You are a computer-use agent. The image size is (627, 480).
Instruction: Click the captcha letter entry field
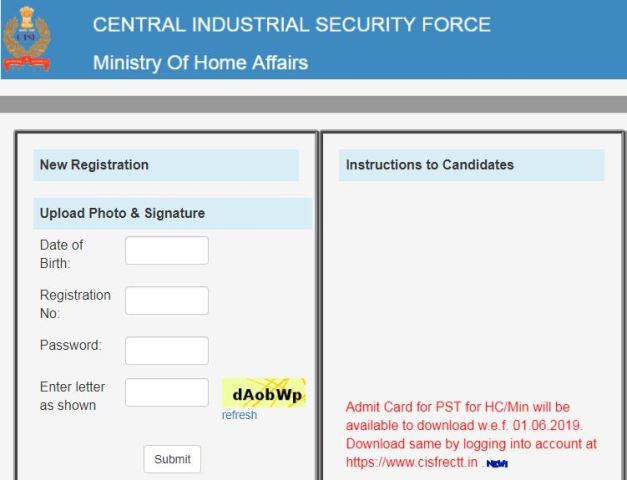tap(167, 393)
